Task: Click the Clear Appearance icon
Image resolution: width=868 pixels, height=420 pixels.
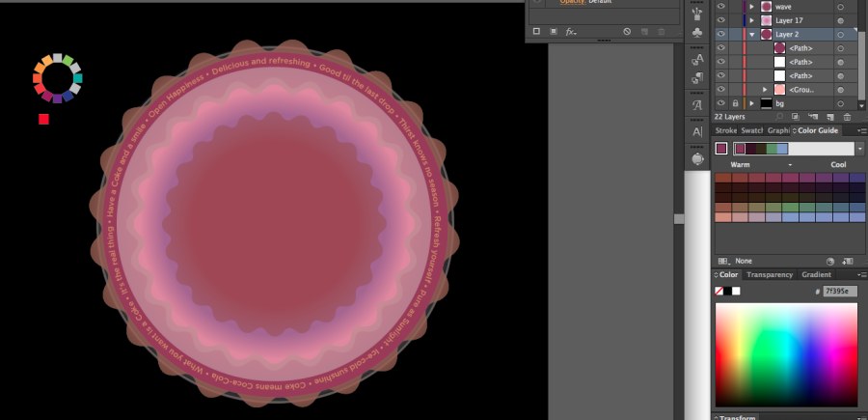Action: coord(627,32)
